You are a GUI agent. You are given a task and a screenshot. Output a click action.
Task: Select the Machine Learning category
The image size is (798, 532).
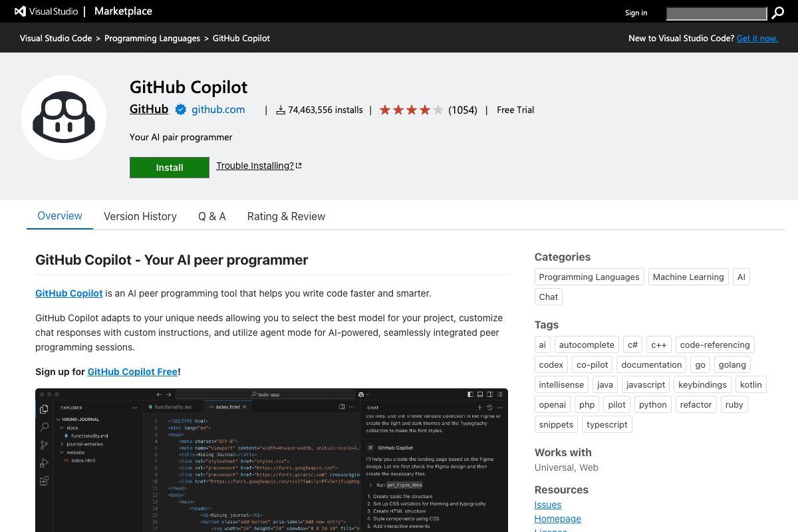(688, 277)
